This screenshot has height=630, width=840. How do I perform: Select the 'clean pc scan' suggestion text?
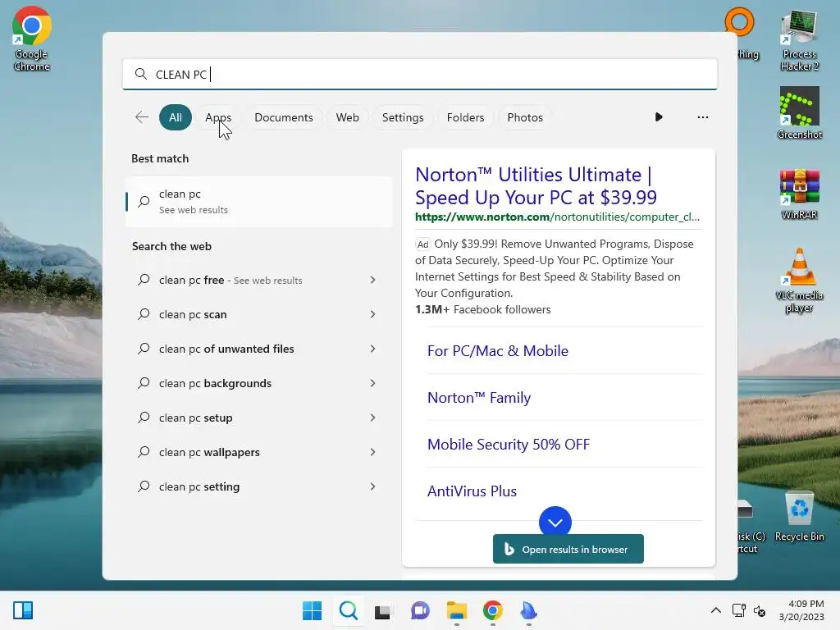click(x=193, y=314)
